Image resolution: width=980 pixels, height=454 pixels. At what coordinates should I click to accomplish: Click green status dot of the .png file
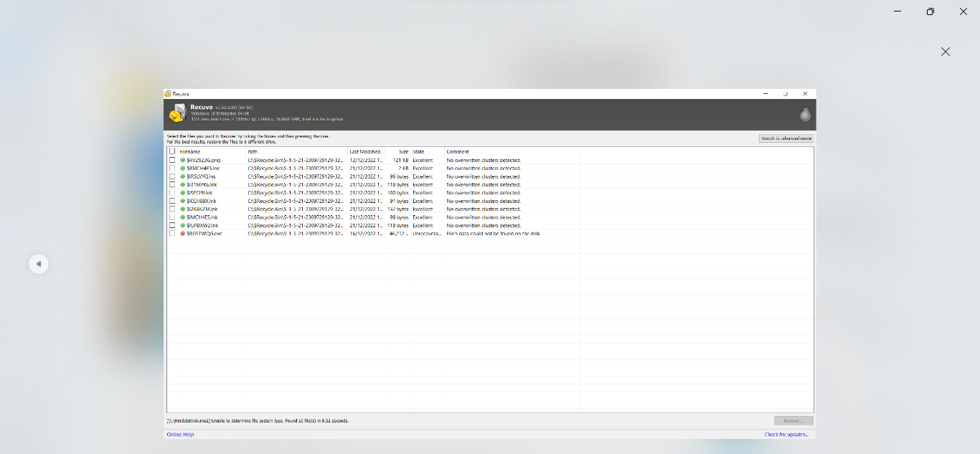coord(182,160)
